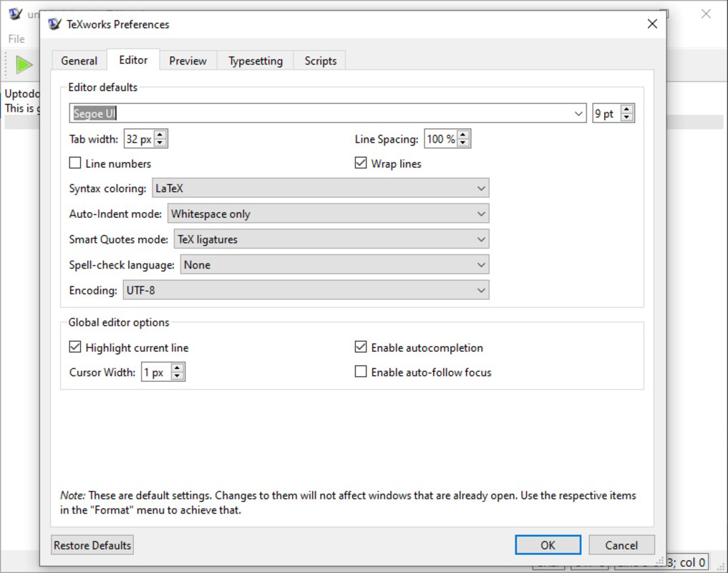Click the green typeset play button

pyautogui.click(x=24, y=64)
